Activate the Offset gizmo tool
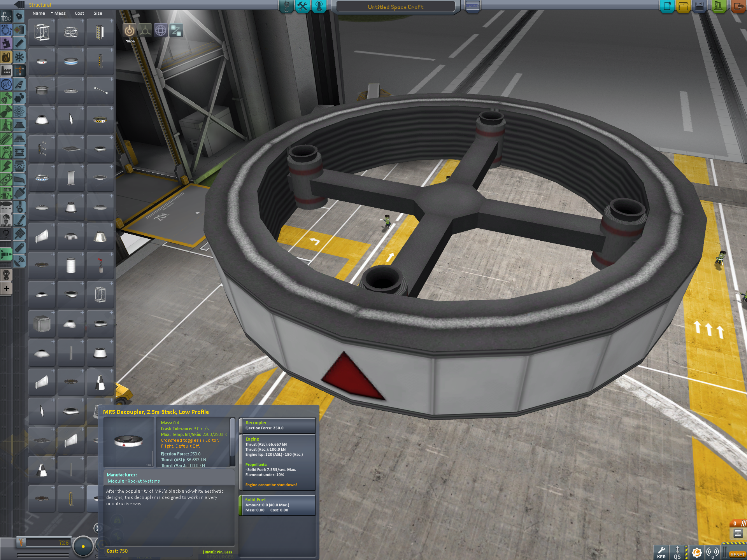747x560 pixels. 145,30
